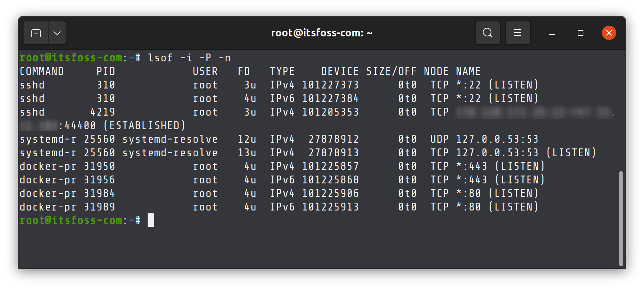Click the vertical scrollbar handle
This screenshot has width=644, height=289.
tap(621, 219)
